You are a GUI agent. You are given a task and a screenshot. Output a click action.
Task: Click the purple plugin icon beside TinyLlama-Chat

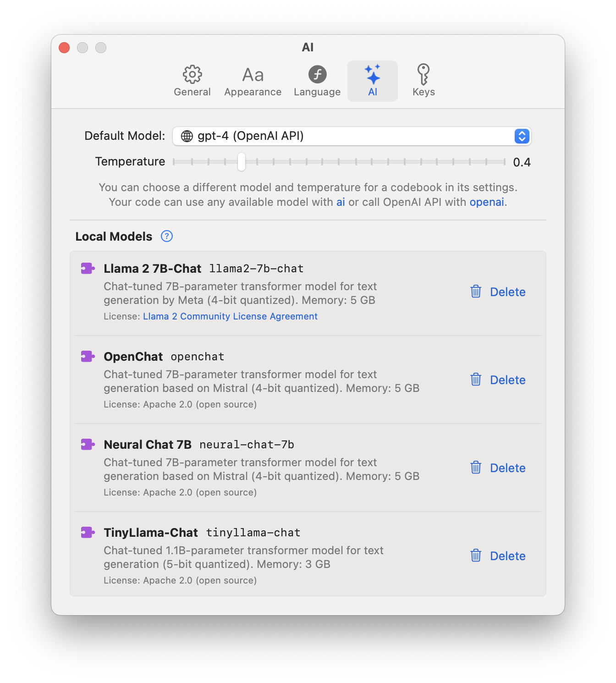[88, 533]
